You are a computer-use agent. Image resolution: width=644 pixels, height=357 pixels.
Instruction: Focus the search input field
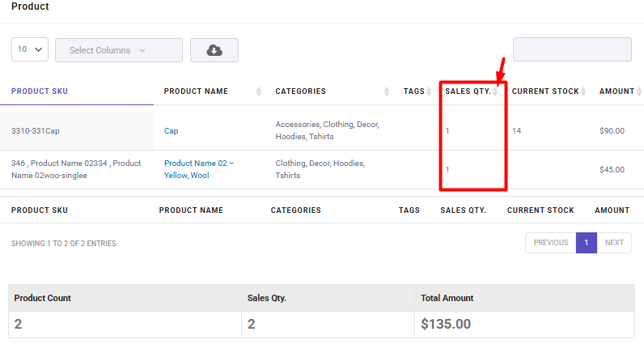pyautogui.click(x=572, y=49)
